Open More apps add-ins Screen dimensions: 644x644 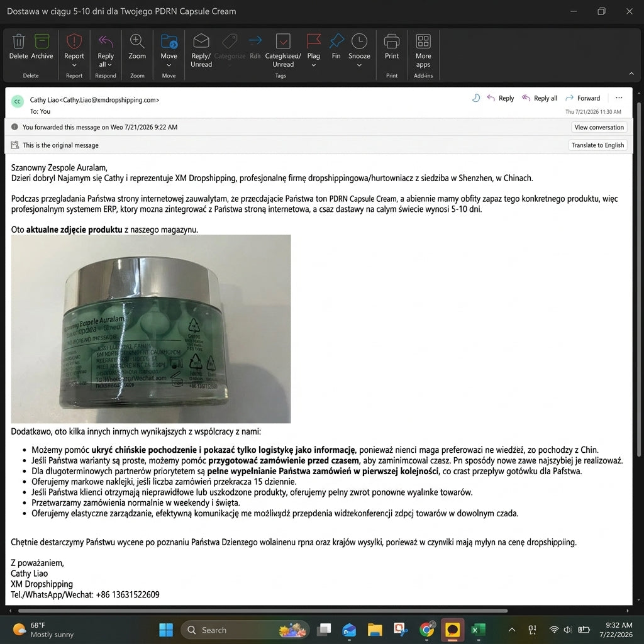(423, 50)
